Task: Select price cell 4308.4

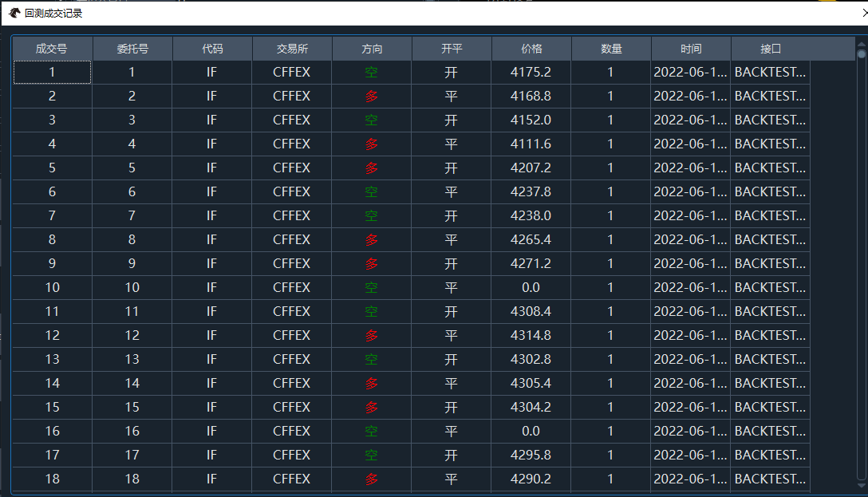Action: [531, 311]
